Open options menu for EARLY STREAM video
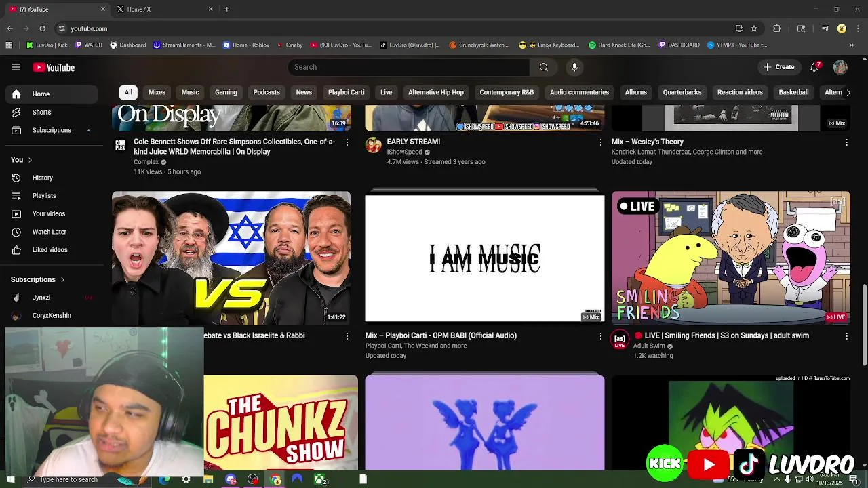 click(x=600, y=142)
